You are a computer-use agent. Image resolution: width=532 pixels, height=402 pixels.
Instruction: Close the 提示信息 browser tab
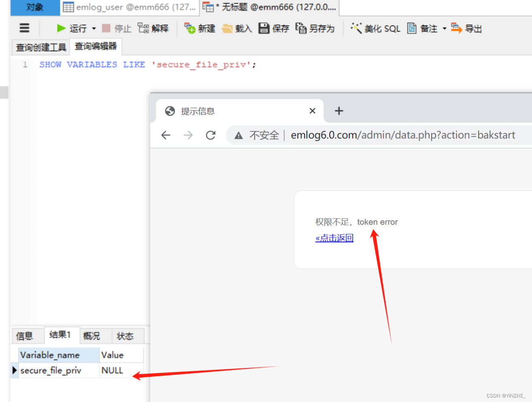312,111
